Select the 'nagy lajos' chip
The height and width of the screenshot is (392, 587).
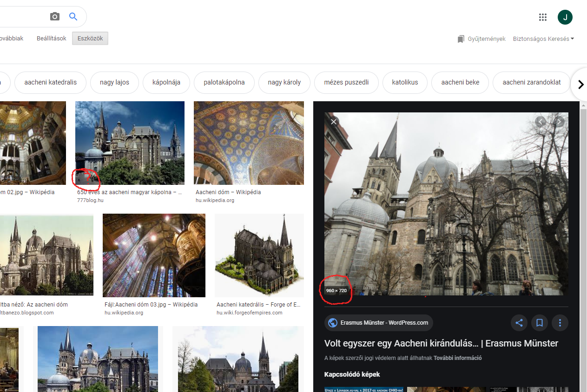[x=114, y=83]
